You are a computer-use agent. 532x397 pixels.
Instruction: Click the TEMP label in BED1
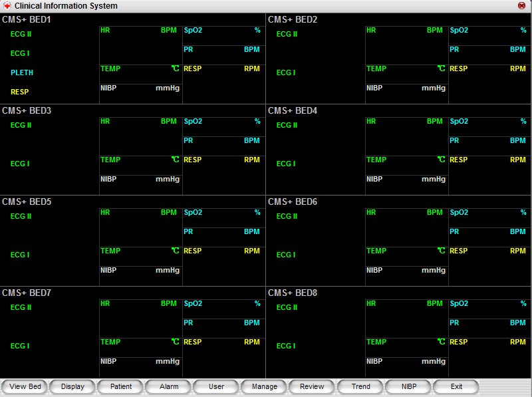tap(110, 69)
